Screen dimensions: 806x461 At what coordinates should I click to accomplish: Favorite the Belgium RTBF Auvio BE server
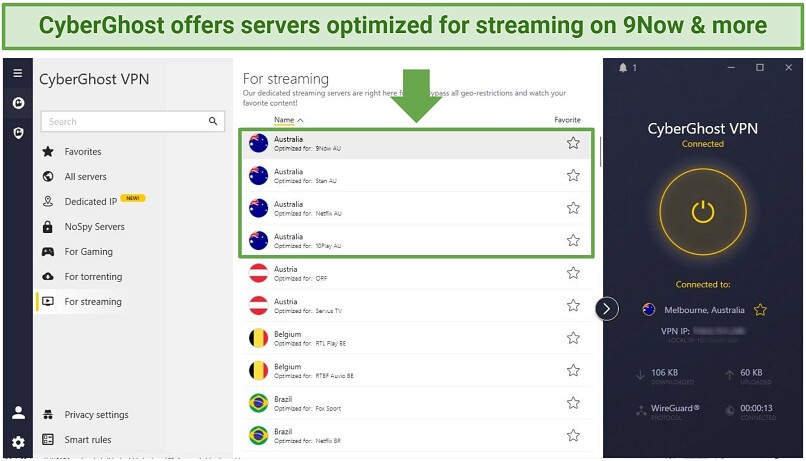573,370
